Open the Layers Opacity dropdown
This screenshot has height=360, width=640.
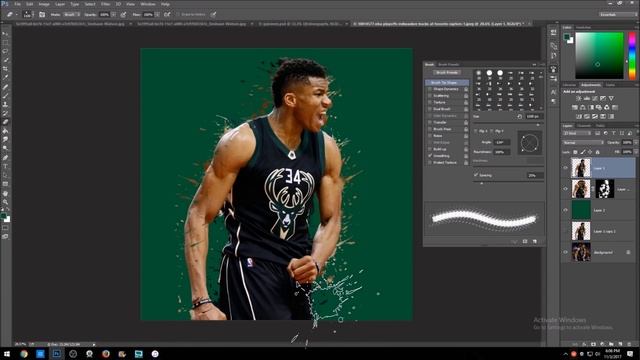pos(635,142)
